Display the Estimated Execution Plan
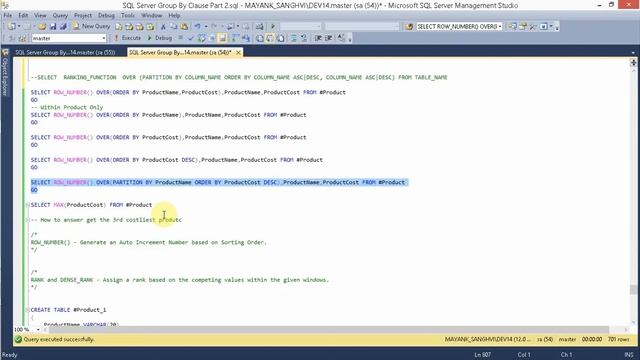 pos(201,38)
